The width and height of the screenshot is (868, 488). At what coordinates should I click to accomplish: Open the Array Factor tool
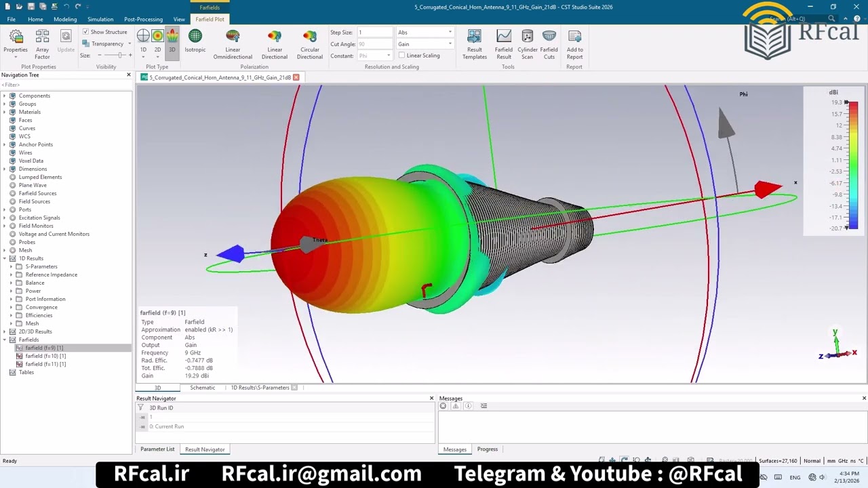point(42,44)
